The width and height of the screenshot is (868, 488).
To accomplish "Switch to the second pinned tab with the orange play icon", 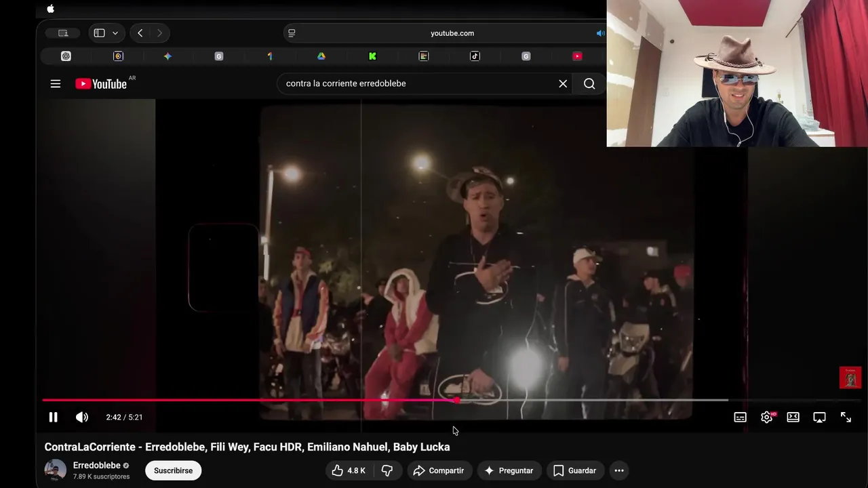I will pos(118,56).
